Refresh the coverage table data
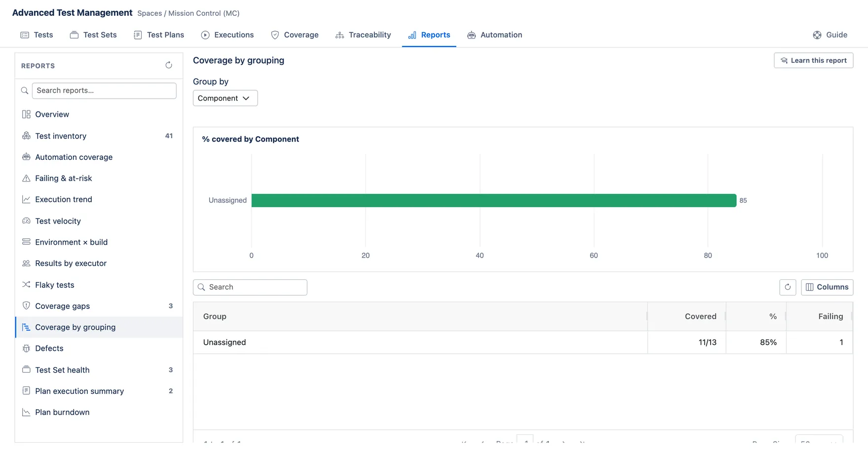The height and width of the screenshot is (450, 868). (x=788, y=287)
